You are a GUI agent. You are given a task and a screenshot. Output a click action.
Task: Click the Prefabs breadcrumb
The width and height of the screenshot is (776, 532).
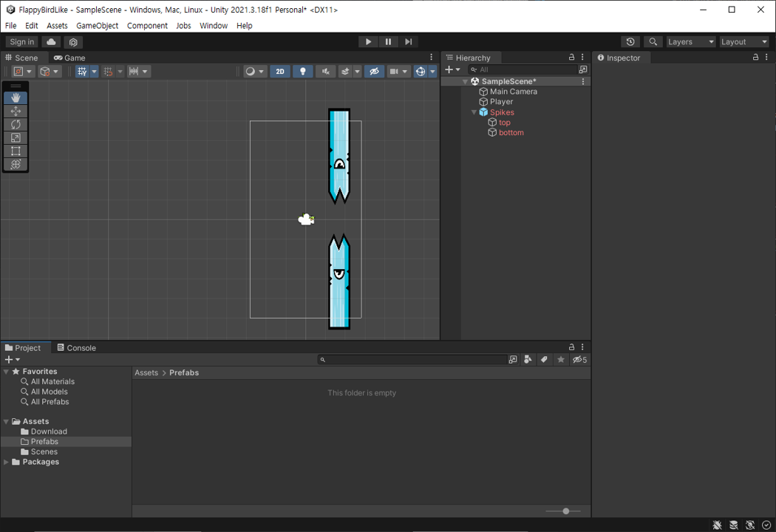tap(184, 372)
